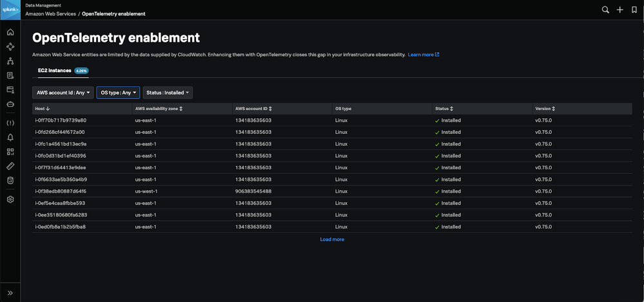Open the Status Installed filter dropdown

pos(168,93)
